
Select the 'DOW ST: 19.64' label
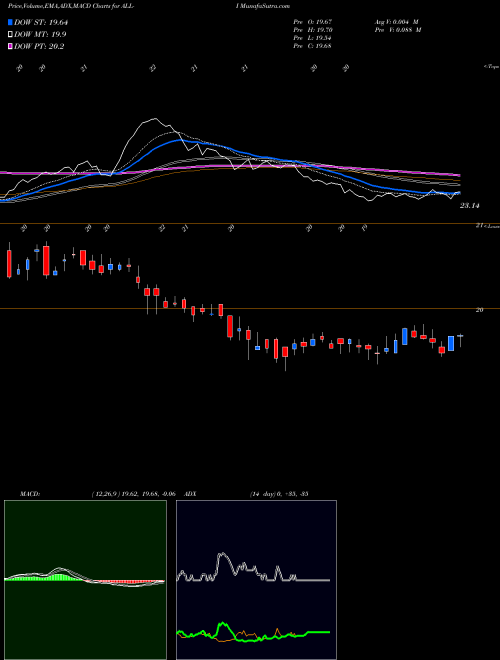pyautogui.click(x=41, y=22)
